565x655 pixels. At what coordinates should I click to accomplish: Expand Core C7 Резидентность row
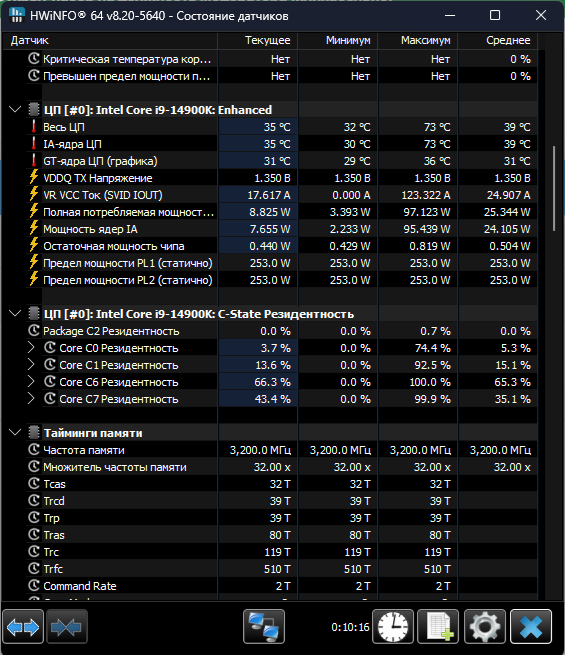(x=31, y=399)
